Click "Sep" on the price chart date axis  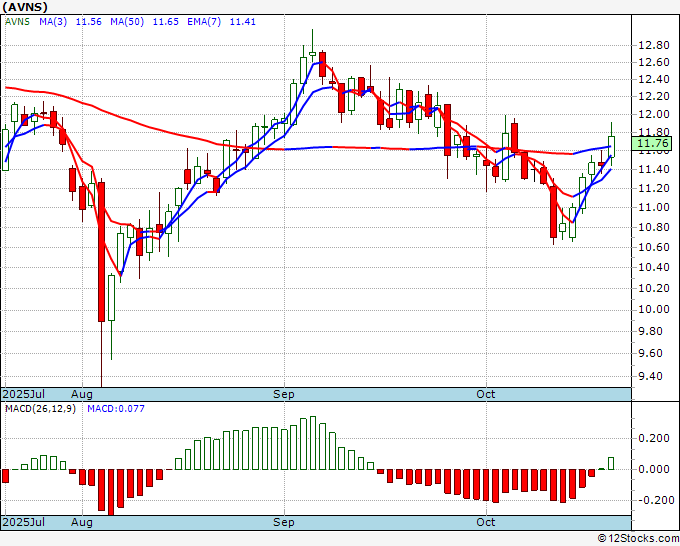[x=284, y=394]
